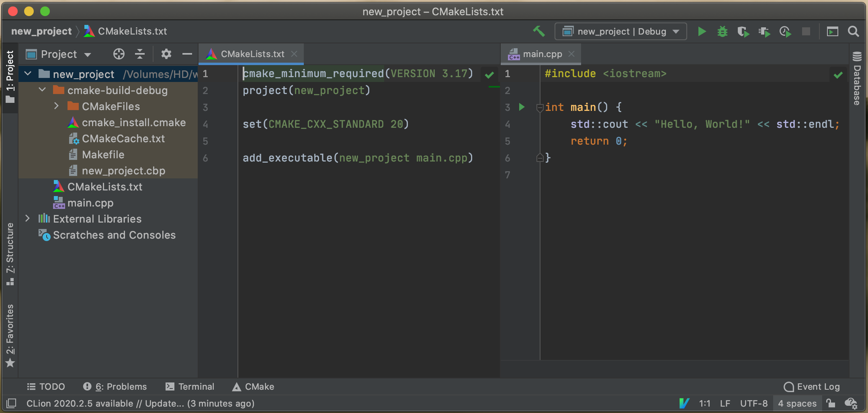Toggle file read-only lock icon
Image resolution: width=868 pixels, height=413 pixels.
coord(831,403)
